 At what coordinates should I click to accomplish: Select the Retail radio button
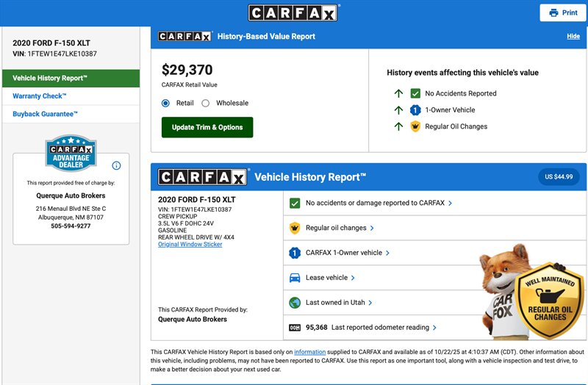pyautogui.click(x=165, y=104)
